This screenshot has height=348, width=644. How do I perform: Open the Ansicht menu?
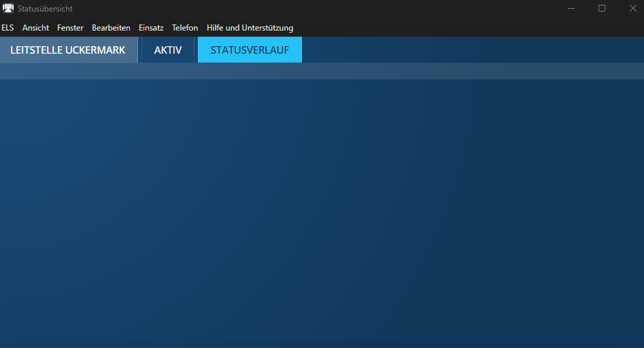tap(35, 28)
